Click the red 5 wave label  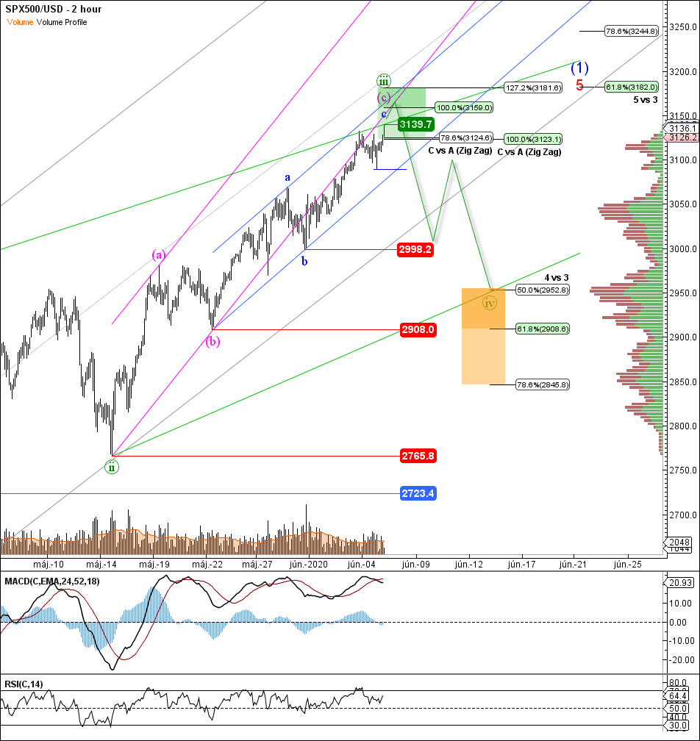click(x=579, y=85)
